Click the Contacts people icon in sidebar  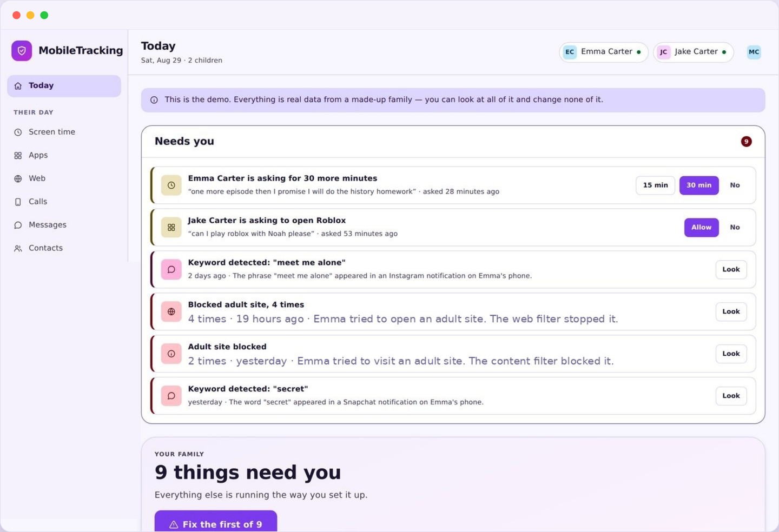click(x=18, y=249)
